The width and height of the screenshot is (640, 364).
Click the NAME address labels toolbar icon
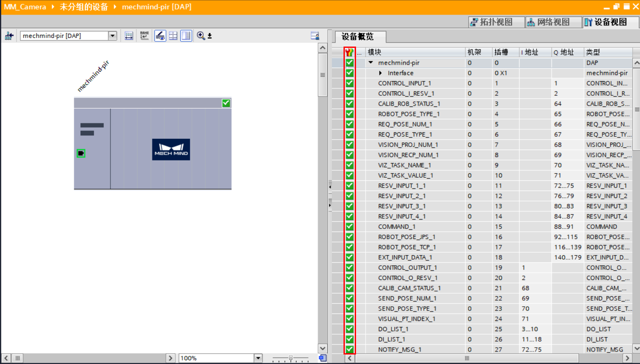click(x=144, y=36)
